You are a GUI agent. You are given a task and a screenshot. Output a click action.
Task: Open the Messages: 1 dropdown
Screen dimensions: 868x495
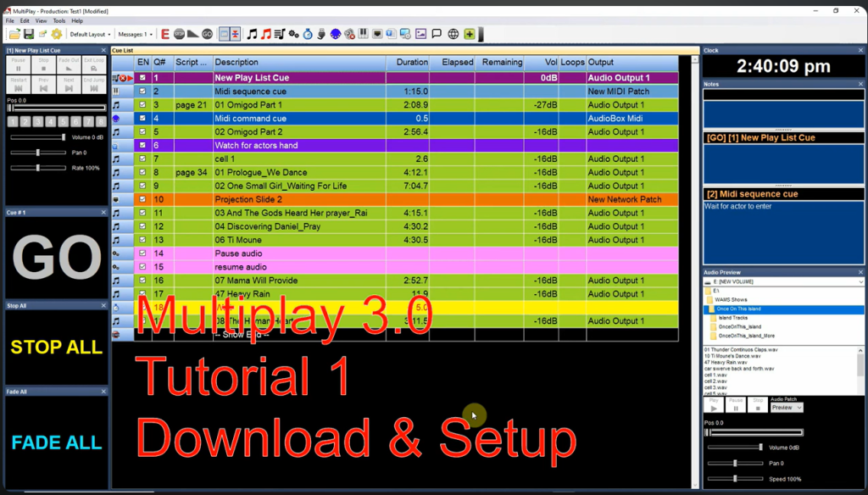click(x=135, y=35)
